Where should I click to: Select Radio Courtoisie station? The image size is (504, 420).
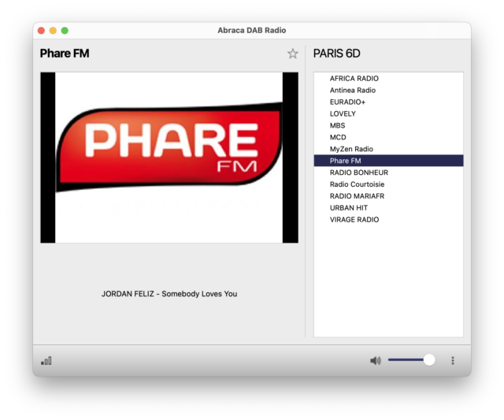(388, 184)
